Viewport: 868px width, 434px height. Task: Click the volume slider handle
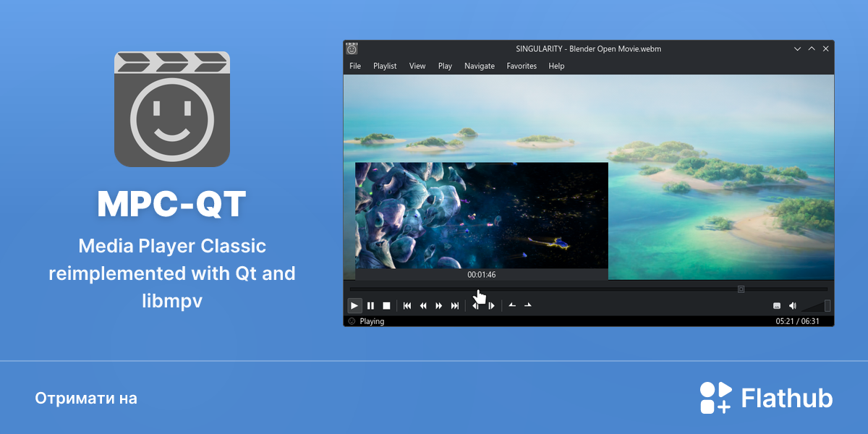coord(827,306)
